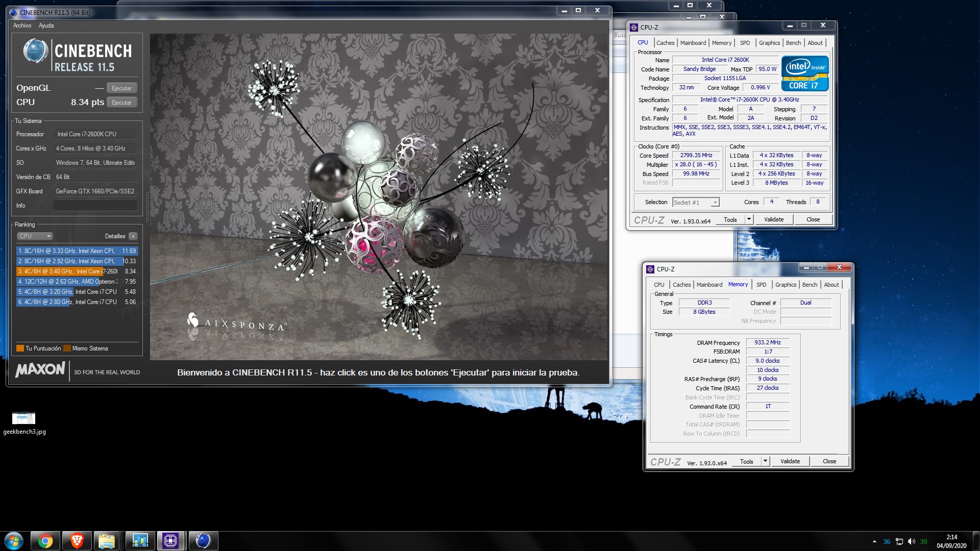Switch to Graphics tab in top CPU-Z window
980x551 pixels.
[769, 43]
